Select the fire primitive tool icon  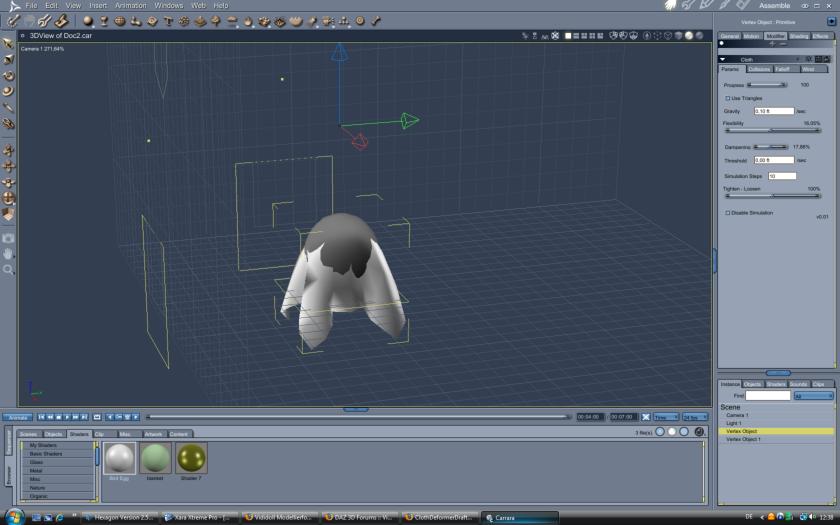click(248, 21)
